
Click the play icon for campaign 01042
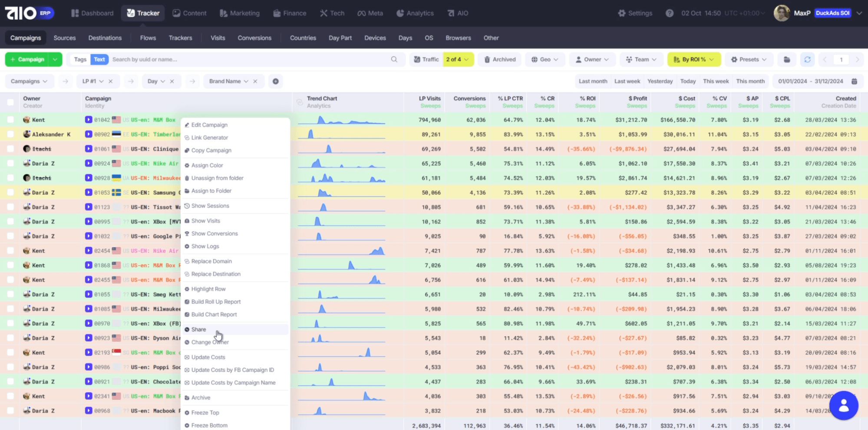[x=89, y=120]
